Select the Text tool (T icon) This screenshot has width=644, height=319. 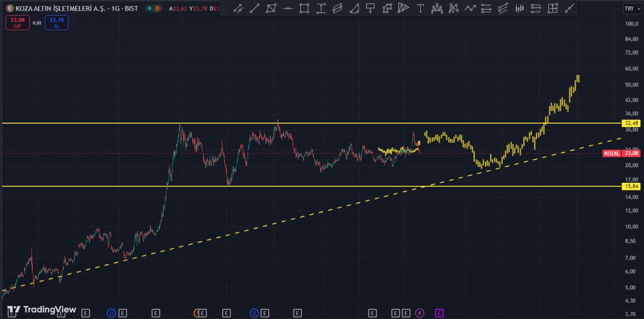(x=420, y=8)
